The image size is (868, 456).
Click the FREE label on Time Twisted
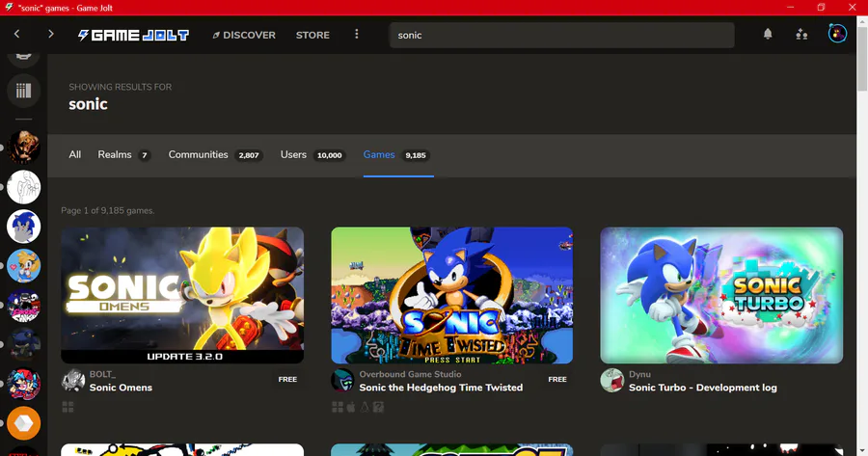tap(556, 380)
